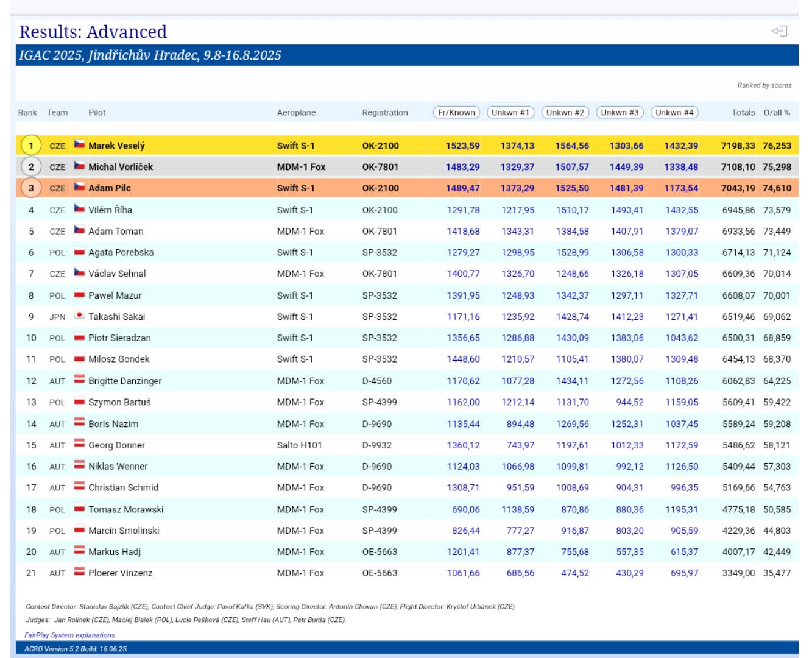Screen dimensions: 812x658
Task: Click the Czech flag beside Marek Veselý
Action: [x=79, y=145]
